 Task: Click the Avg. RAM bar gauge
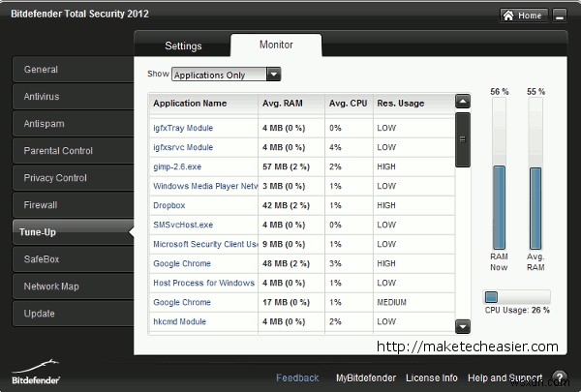coord(535,174)
